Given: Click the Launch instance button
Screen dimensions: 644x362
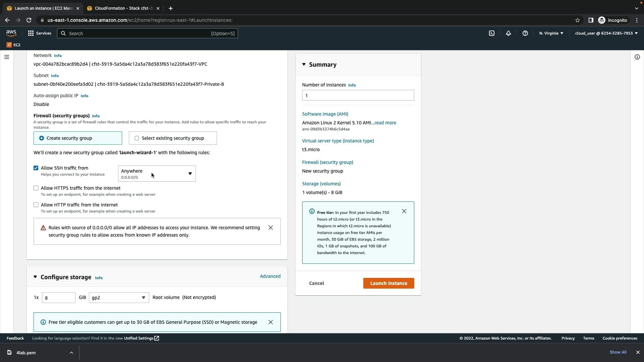Looking at the screenshot, I should 388,283.
